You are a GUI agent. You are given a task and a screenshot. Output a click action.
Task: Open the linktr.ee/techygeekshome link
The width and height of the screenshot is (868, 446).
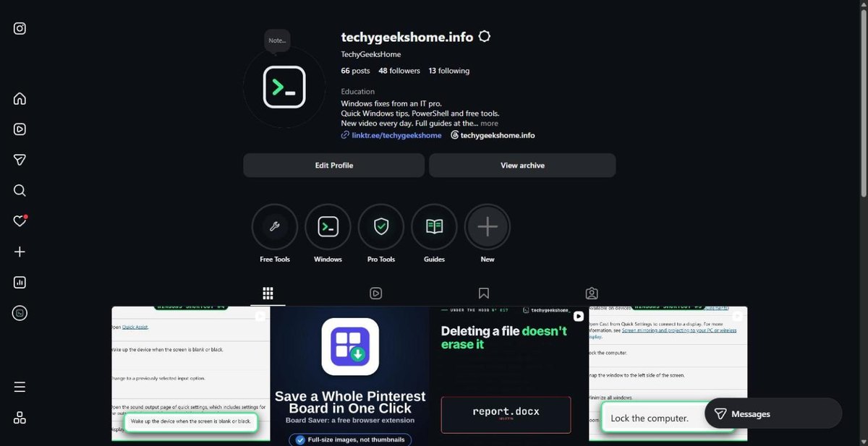tap(391, 135)
